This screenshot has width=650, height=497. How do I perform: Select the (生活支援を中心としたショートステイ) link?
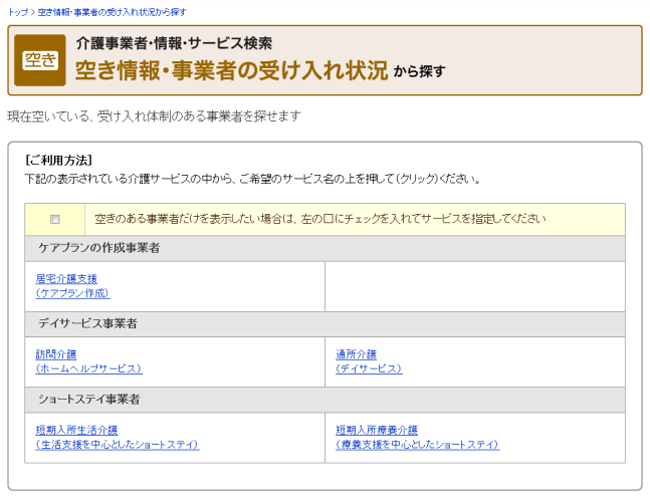117,444
